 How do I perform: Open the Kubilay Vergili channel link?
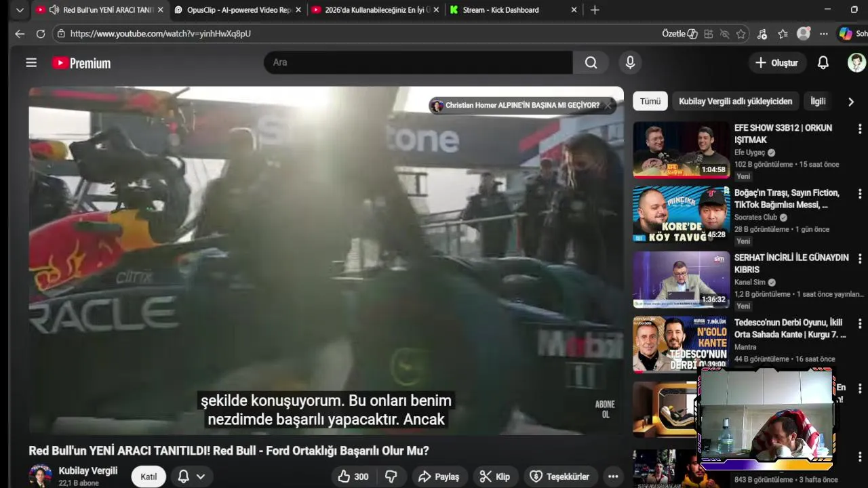(87, 470)
